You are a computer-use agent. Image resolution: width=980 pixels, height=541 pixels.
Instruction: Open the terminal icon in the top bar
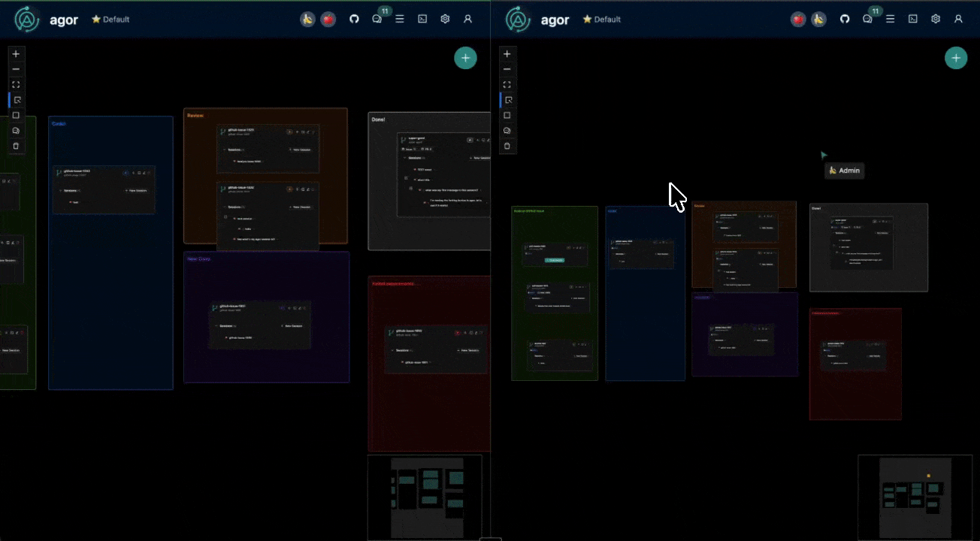(x=422, y=18)
